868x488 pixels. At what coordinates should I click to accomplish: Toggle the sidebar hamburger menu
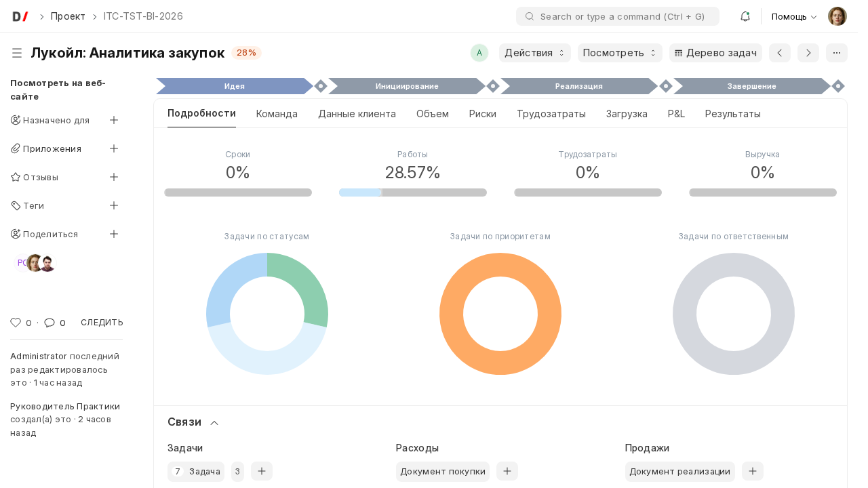17,53
